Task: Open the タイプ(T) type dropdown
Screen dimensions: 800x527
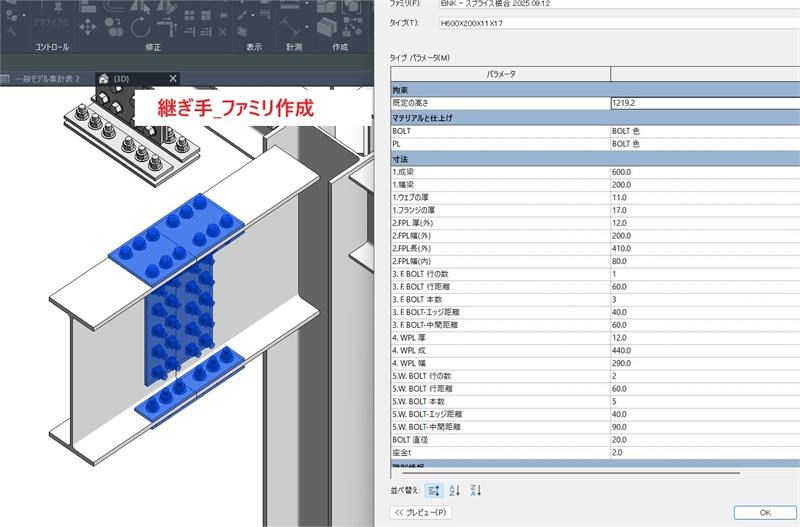Action: click(600, 22)
